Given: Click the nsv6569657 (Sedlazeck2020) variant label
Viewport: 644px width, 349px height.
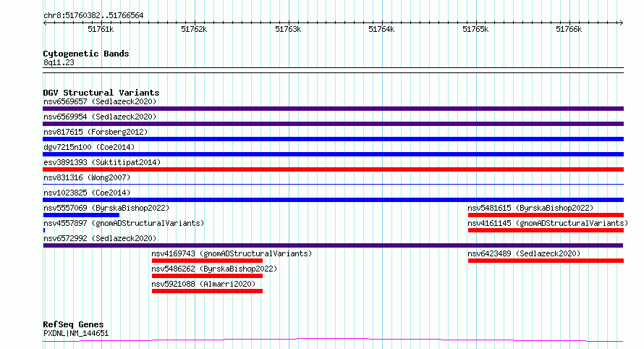Looking at the screenshot, I should click(x=100, y=101).
